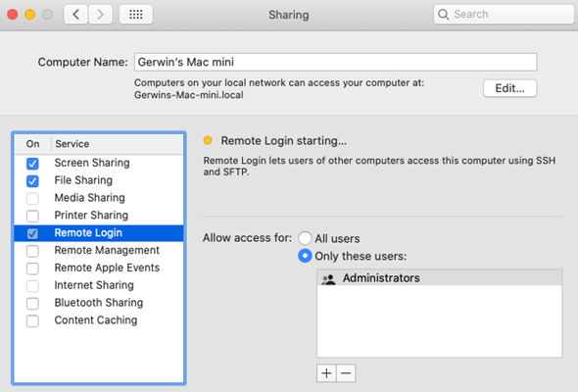Focus the Search field
This screenshot has height=392, width=578.
[x=504, y=15]
